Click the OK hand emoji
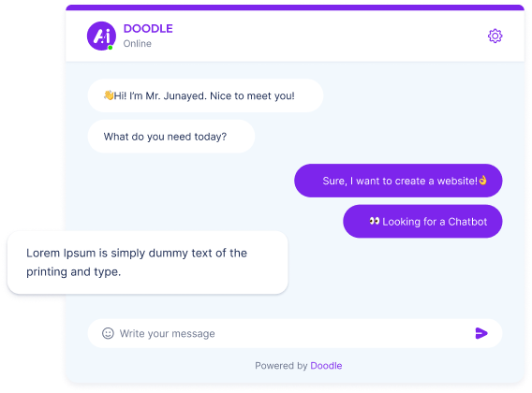The width and height of the screenshot is (532, 393). pos(482,180)
